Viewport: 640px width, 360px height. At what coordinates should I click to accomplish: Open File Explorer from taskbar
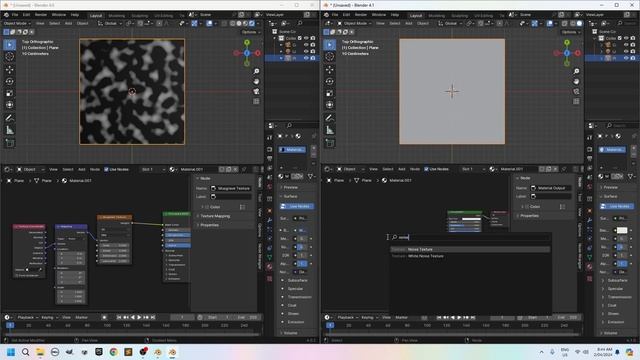click(x=40, y=352)
